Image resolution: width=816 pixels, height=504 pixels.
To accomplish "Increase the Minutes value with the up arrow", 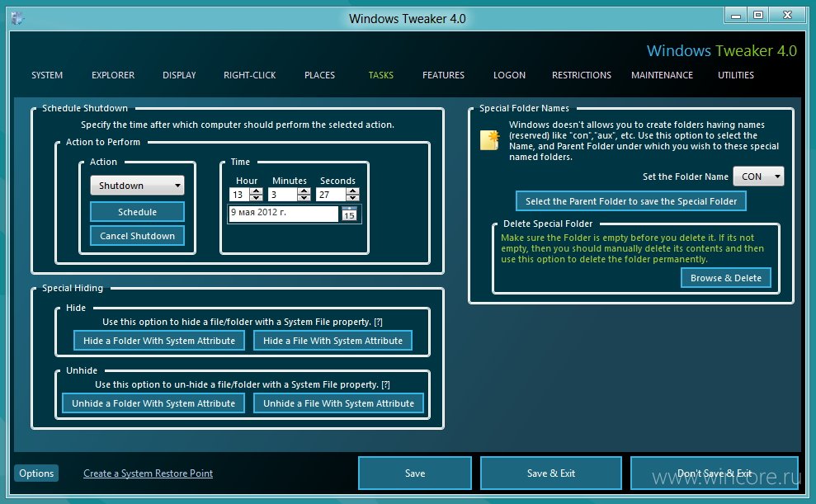I will (304, 191).
